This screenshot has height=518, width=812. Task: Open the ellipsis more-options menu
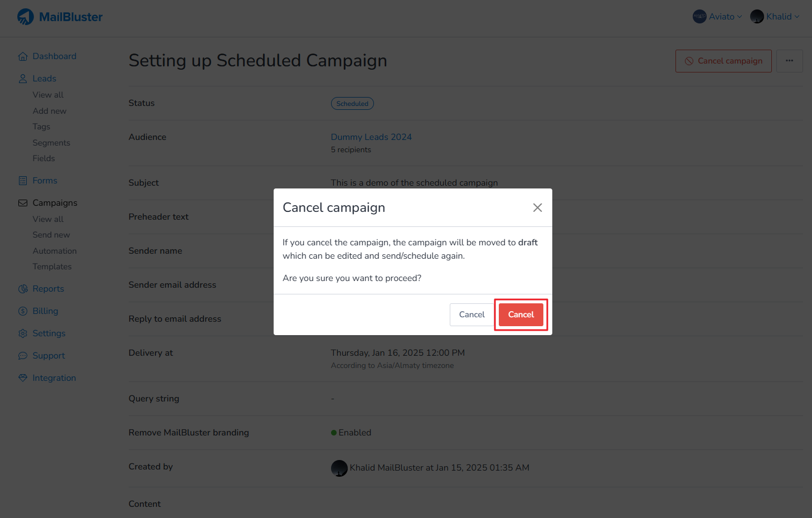790,61
